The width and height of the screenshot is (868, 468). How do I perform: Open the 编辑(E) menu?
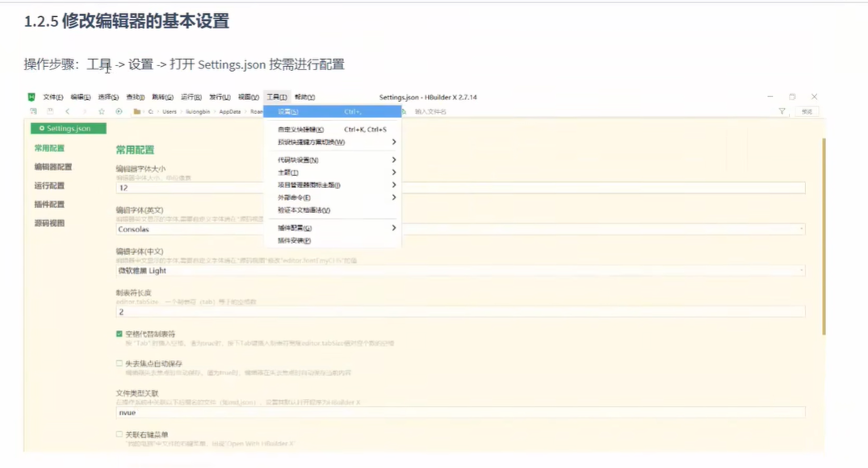click(80, 97)
